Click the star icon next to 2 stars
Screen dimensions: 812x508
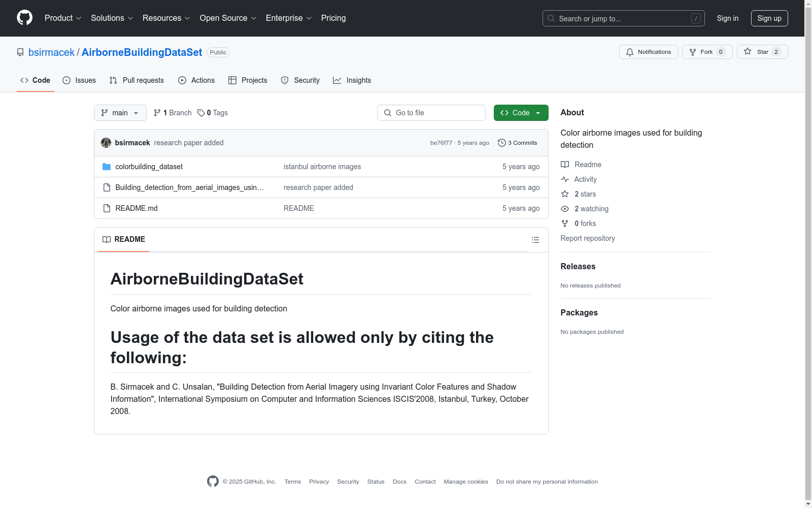(x=565, y=194)
